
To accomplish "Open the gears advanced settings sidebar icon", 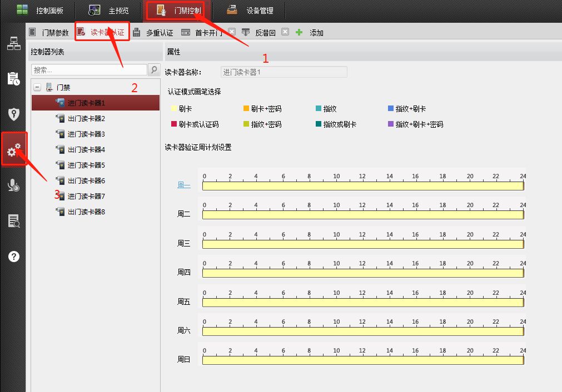I will click(x=13, y=149).
